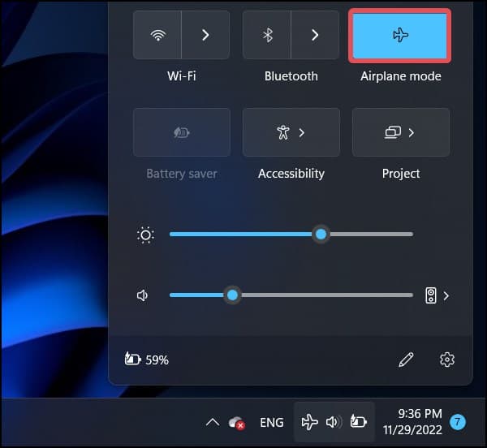The height and width of the screenshot is (448, 487).
Task: Open notifications via clock and date
Action: point(412,422)
